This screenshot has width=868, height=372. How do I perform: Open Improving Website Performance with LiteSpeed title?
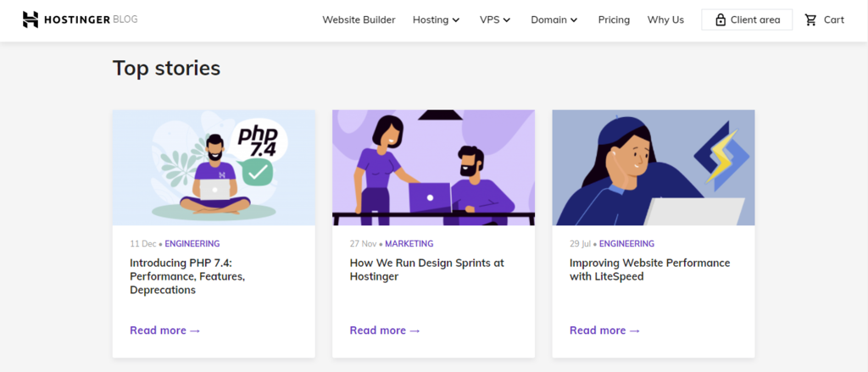click(649, 269)
